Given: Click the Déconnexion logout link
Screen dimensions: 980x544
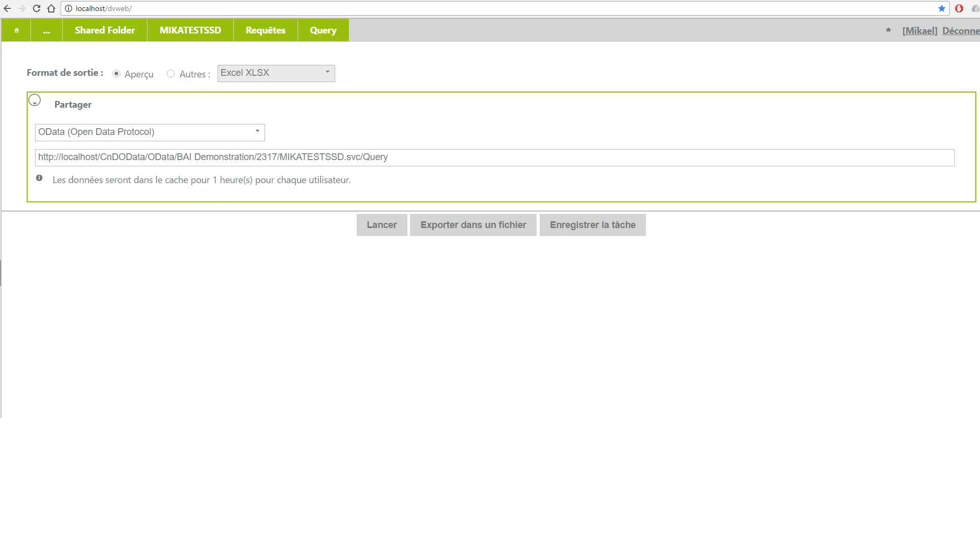Looking at the screenshot, I should tap(961, 31).
